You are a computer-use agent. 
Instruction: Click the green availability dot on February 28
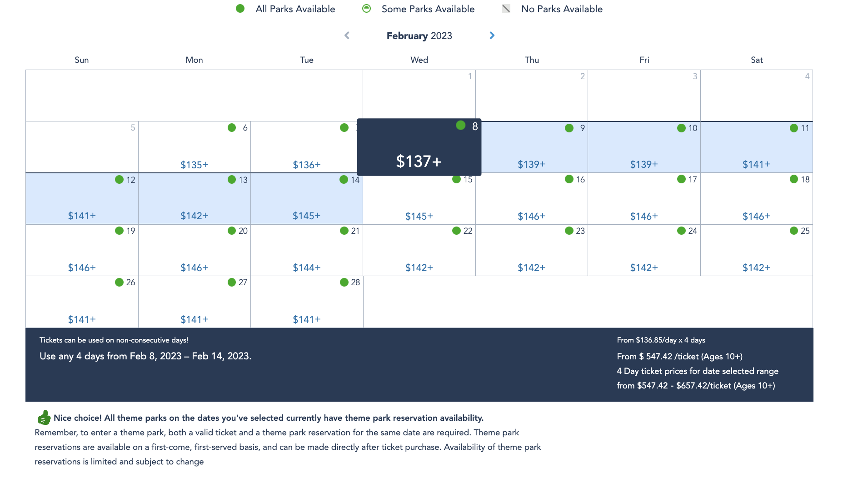point(344,282)
